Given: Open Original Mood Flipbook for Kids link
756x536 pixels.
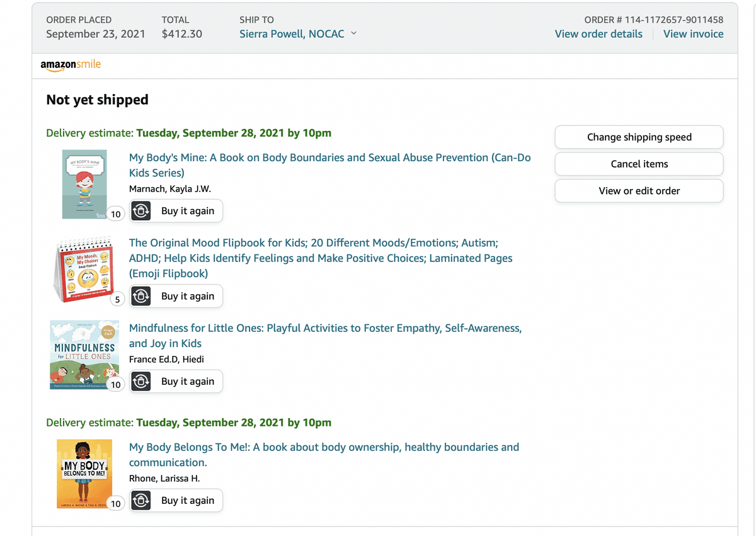Looking at the screenshot, I should tap(321, 258).
